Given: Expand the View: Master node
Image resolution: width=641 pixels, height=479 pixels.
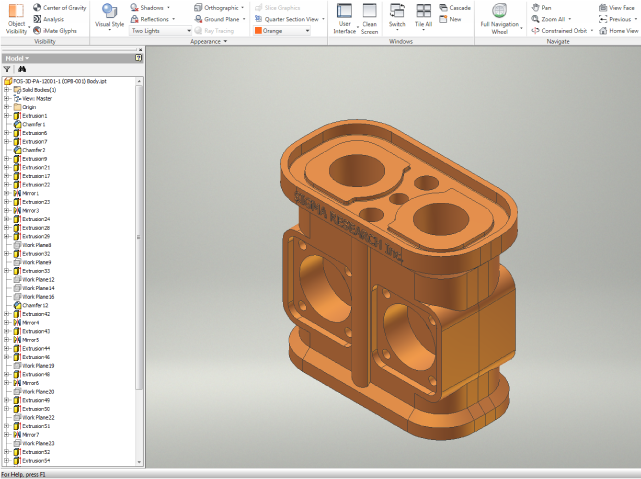Looking at the screenshot, I should coord(7,98).
